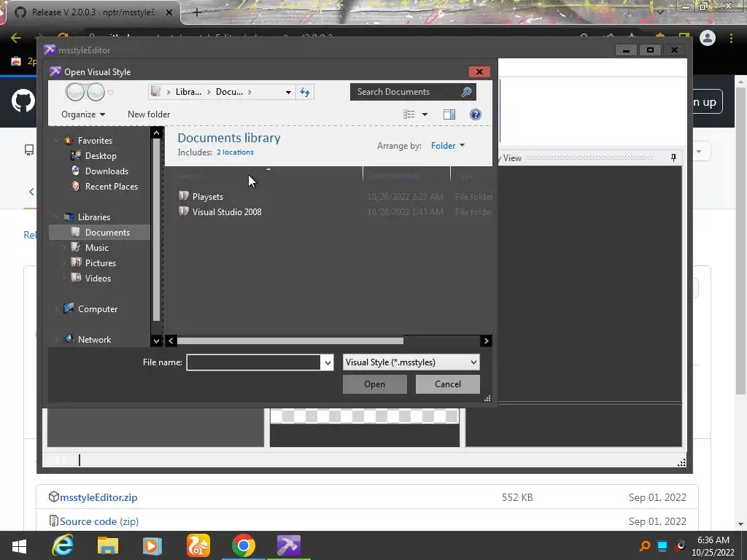The height and width of the screenshot is (560, 747).
Task: Open the UC Browser taskbar icon
Action: point(198,545)
